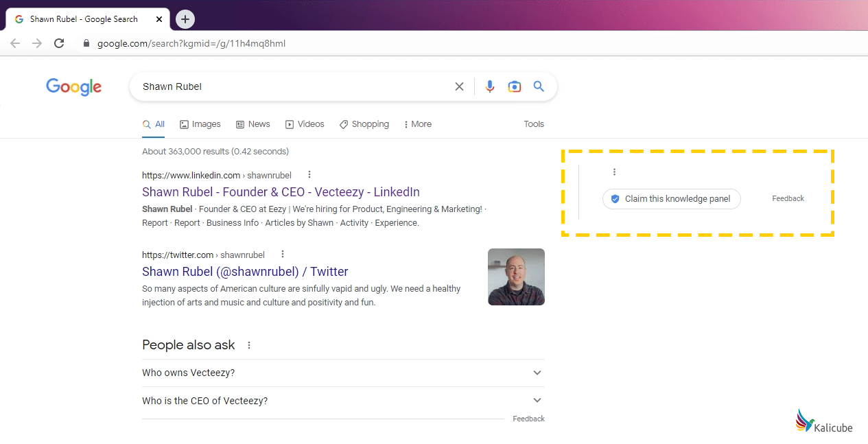Viewport: 868px width, 444px height.
Task: Click the twitter.com URL breadcrumb text
Action: (203, 255)
